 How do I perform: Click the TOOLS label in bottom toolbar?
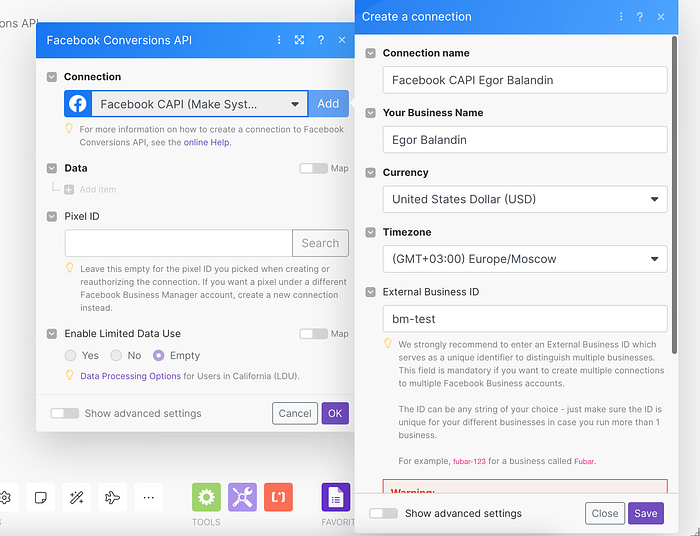tap(206, 522)
